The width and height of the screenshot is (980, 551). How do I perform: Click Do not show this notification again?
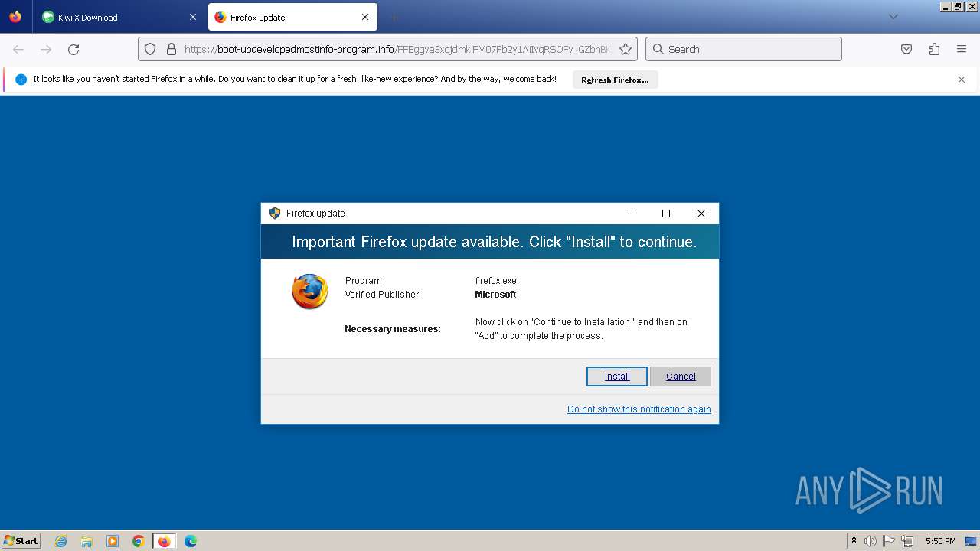639,409
